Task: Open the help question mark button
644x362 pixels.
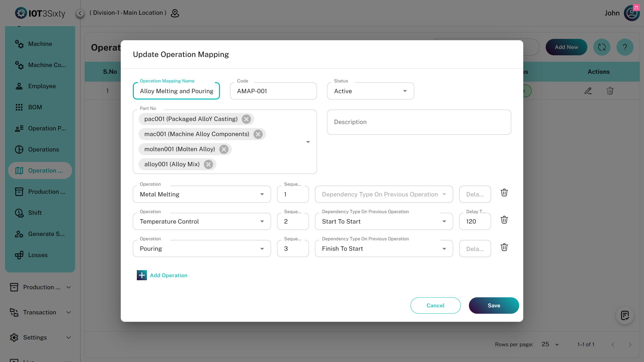Action: pyautogui.click(x=625, y=47)
